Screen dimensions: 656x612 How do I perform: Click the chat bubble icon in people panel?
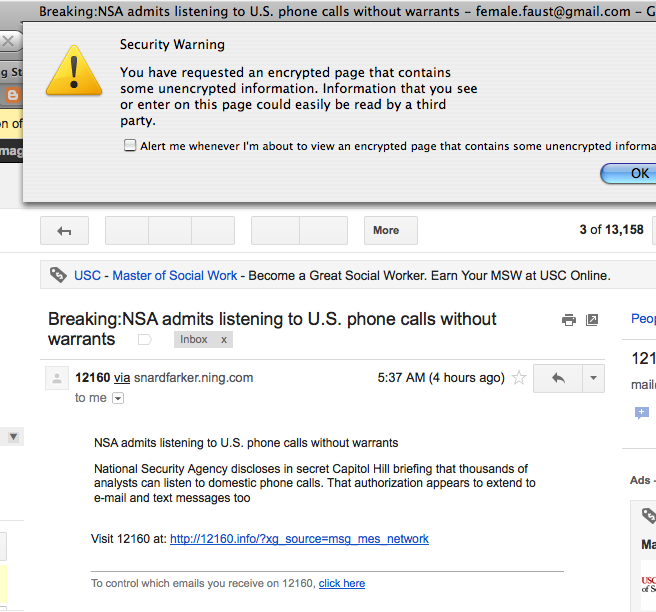(x=642, y=413)
